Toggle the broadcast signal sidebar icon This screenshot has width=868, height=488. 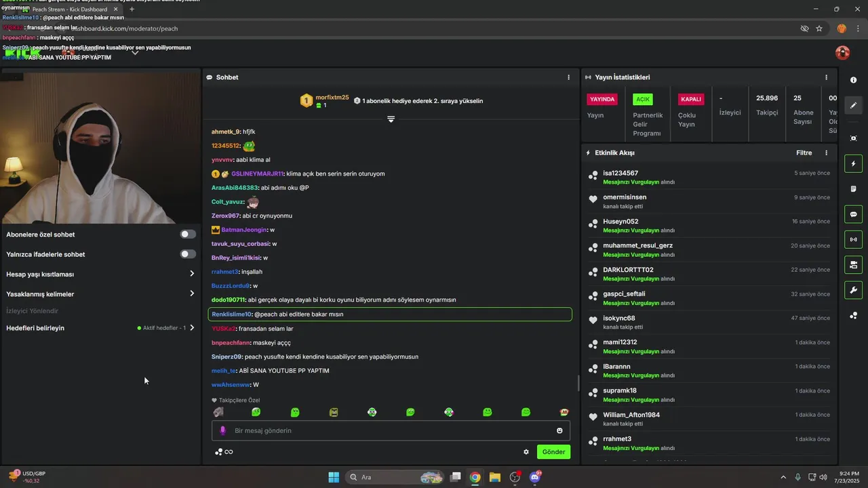point(853,239)
